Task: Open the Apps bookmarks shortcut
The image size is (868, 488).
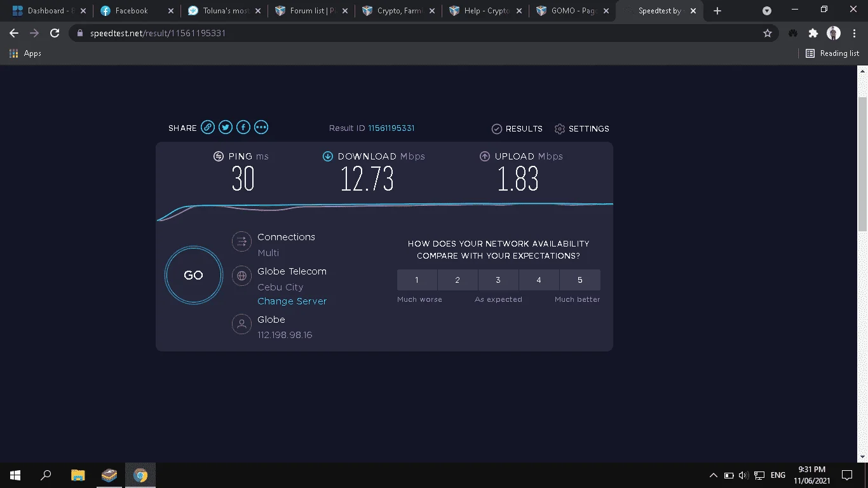Action: [25, 53]
